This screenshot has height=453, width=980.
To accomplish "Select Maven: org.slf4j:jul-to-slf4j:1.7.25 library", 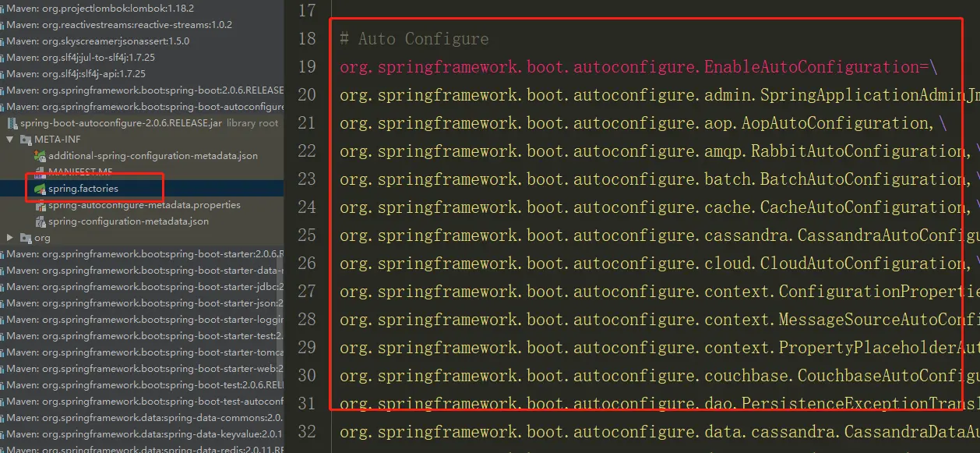I will pos(81,58).
